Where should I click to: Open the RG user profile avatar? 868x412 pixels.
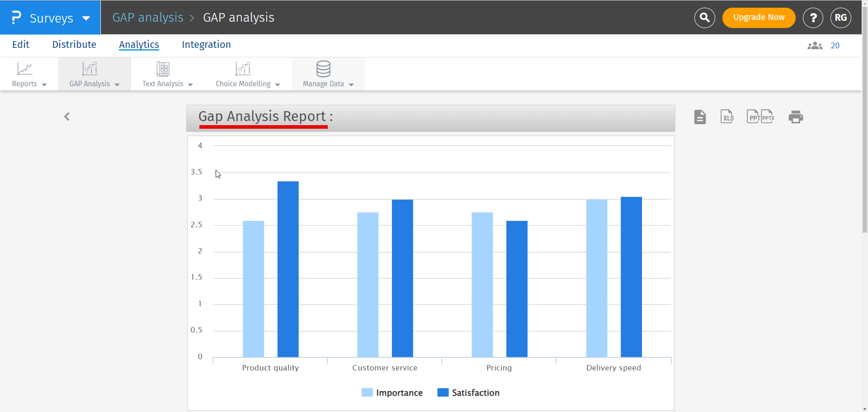[x=840, y=18]
